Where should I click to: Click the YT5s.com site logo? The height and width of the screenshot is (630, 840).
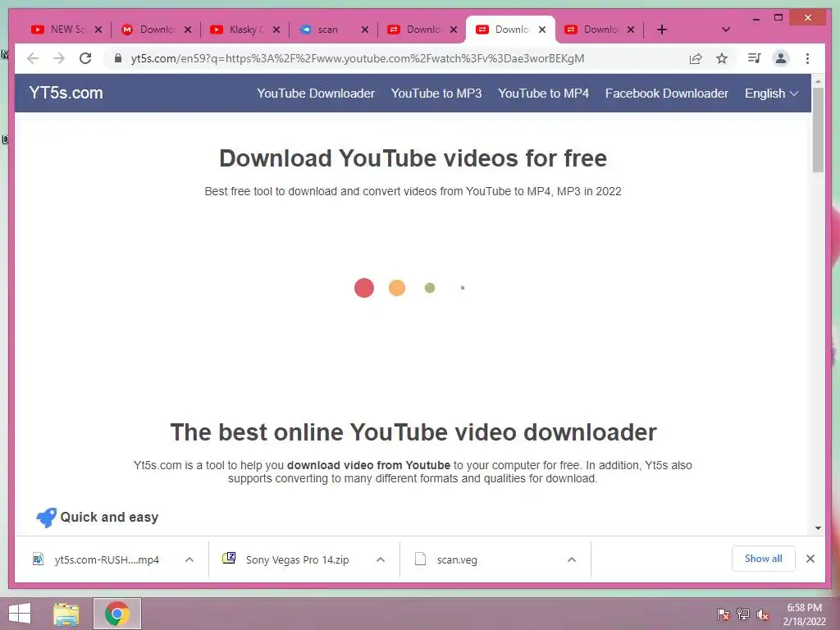pyautogui.click(x=66, y=93)
